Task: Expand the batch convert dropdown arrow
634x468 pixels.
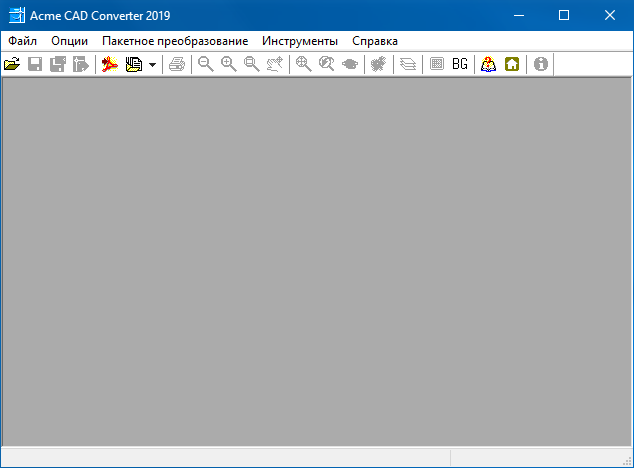Action: (x=152, y=64)
